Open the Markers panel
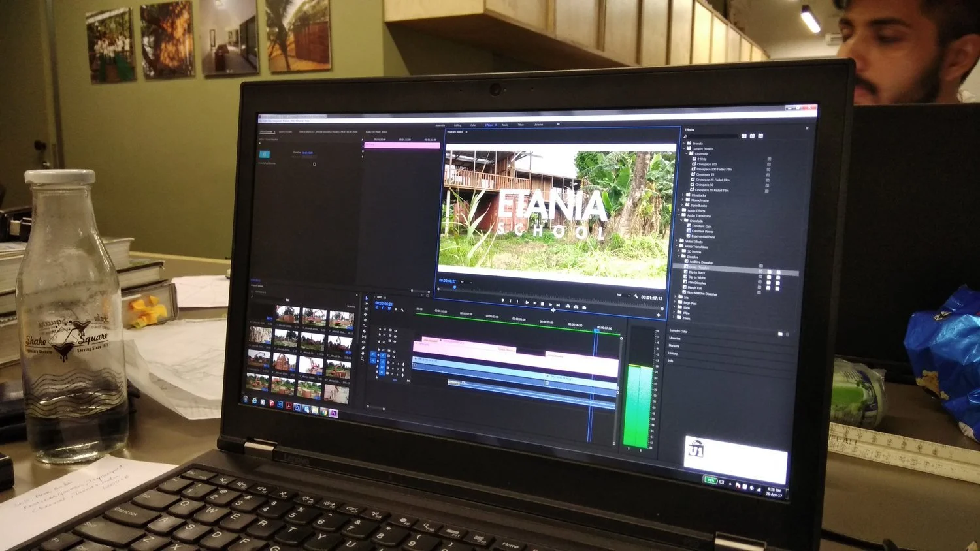 674,346
